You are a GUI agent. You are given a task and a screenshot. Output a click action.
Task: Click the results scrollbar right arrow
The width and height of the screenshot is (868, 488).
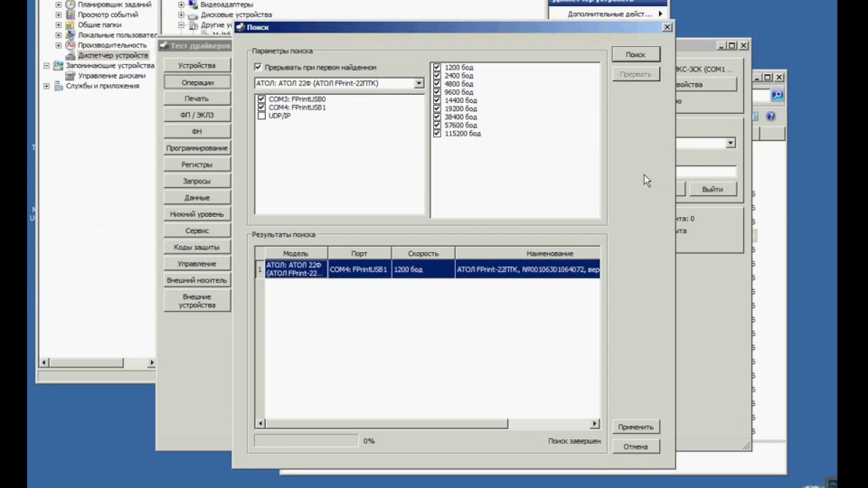click(595, 424)
